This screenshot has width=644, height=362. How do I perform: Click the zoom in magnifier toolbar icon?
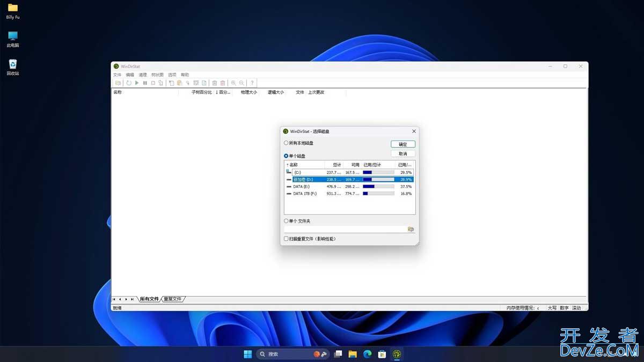[233, 83]
